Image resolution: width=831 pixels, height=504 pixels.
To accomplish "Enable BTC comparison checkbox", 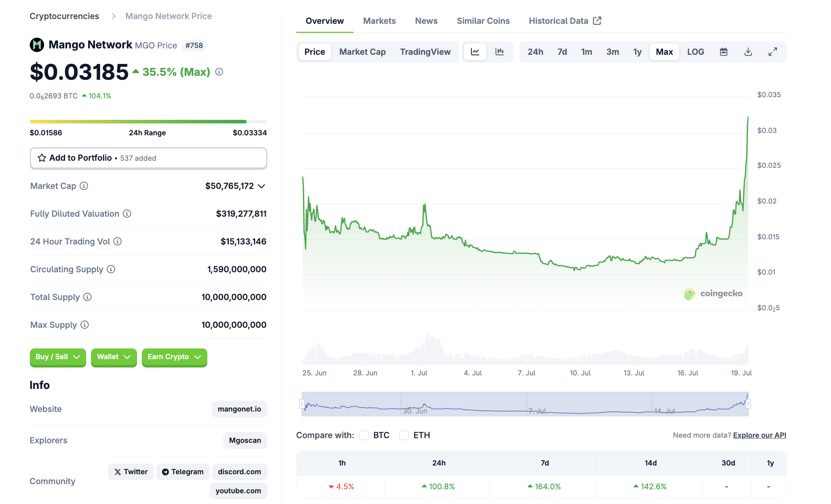I will point(364,435).
